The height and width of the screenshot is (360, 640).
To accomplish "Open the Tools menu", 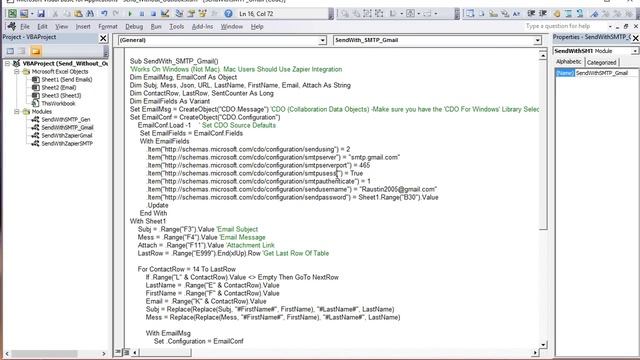I will tap(176, 27).
